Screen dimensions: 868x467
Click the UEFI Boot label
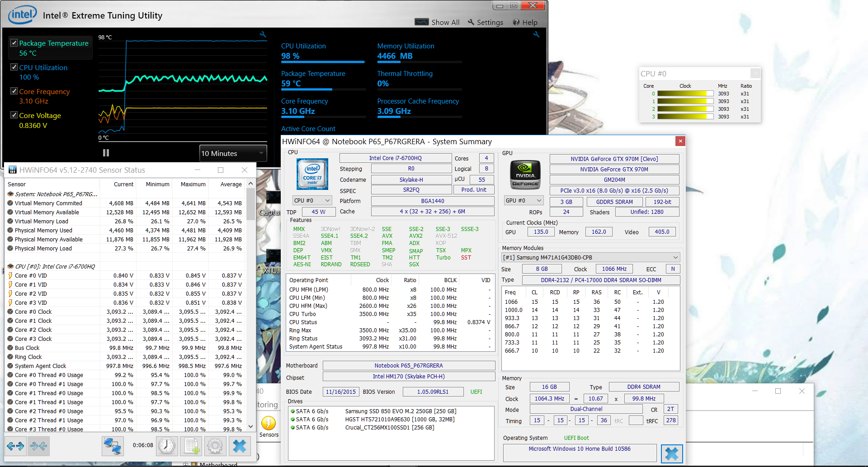576,438
